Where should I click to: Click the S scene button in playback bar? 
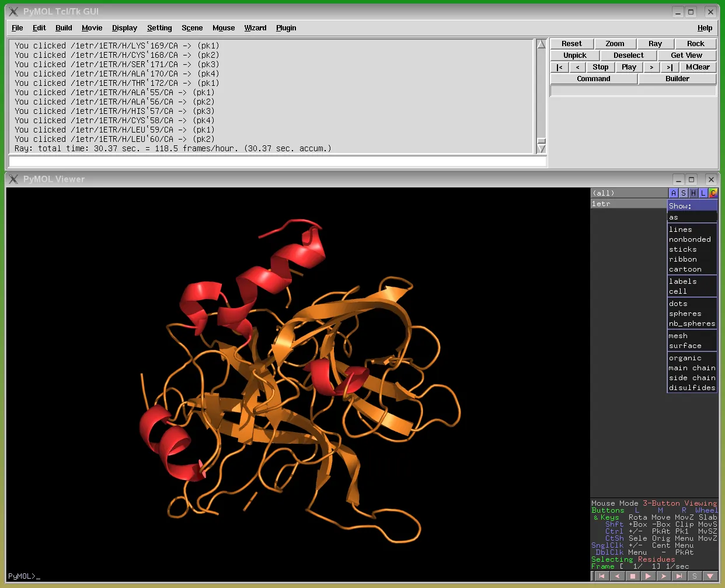pyautogui.click(x=695, y=576)
